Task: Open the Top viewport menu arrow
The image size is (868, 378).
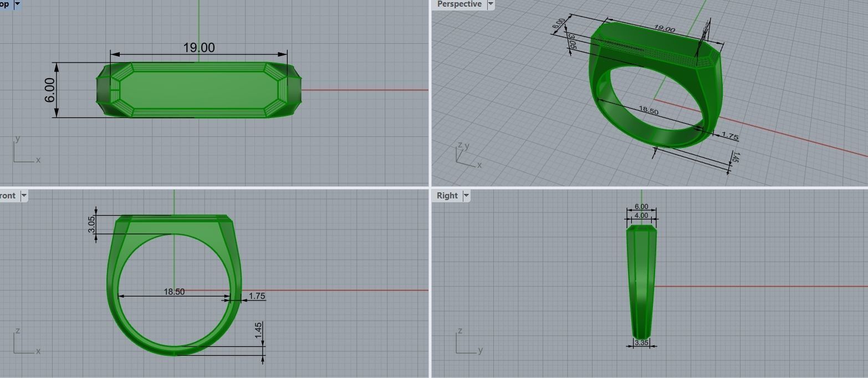Action: 17,4
